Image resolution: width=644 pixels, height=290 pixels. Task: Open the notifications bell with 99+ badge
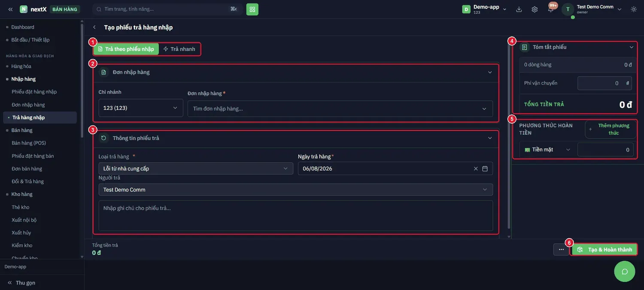tap(551, 9)
